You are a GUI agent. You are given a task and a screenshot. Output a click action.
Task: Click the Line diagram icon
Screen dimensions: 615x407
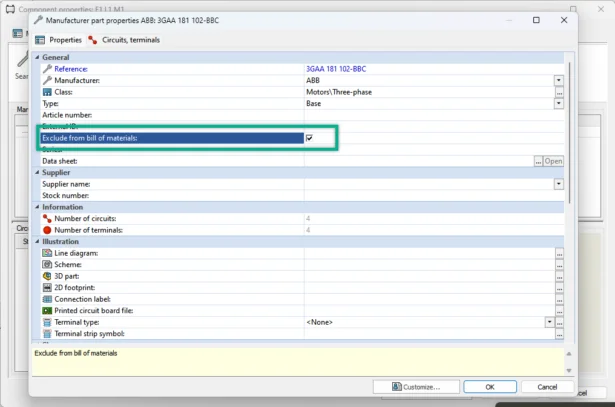(x=47, y=253)
